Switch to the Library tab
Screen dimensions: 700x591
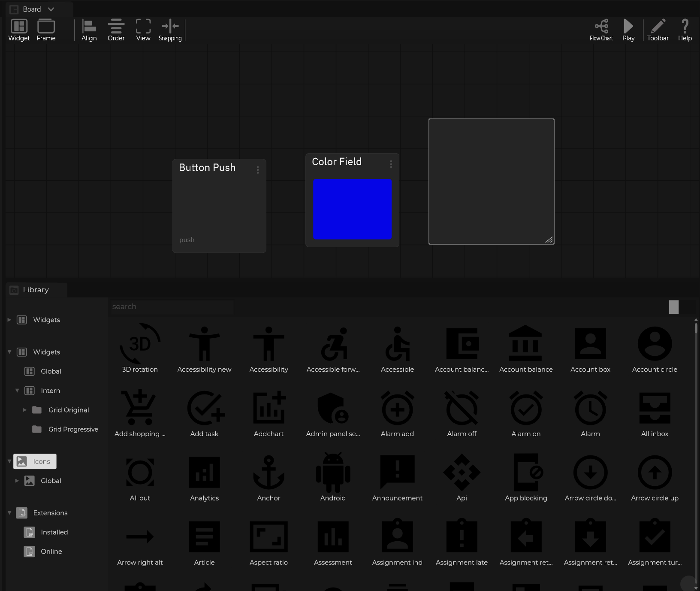36,290
